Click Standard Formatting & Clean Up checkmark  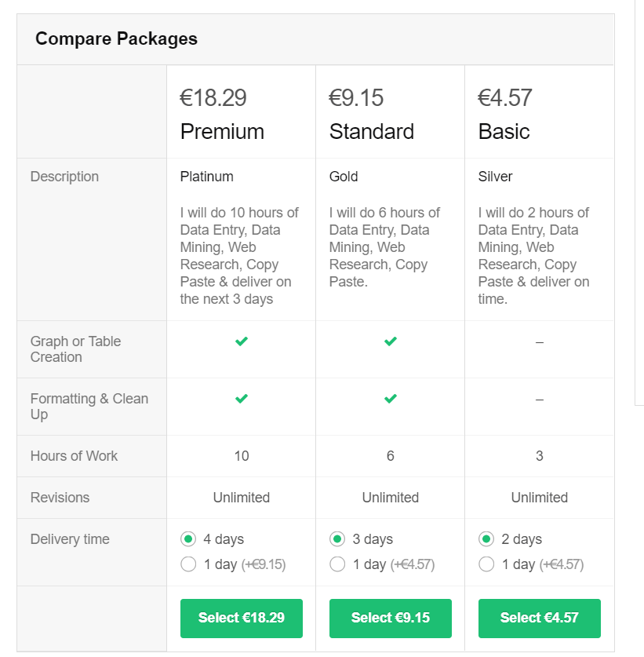(x=391, y=399)
